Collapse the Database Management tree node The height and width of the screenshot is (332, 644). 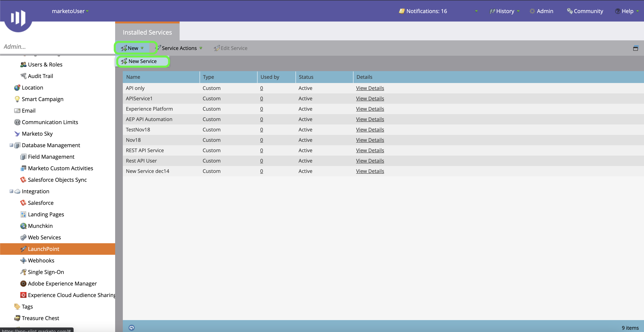pos(11,145)
